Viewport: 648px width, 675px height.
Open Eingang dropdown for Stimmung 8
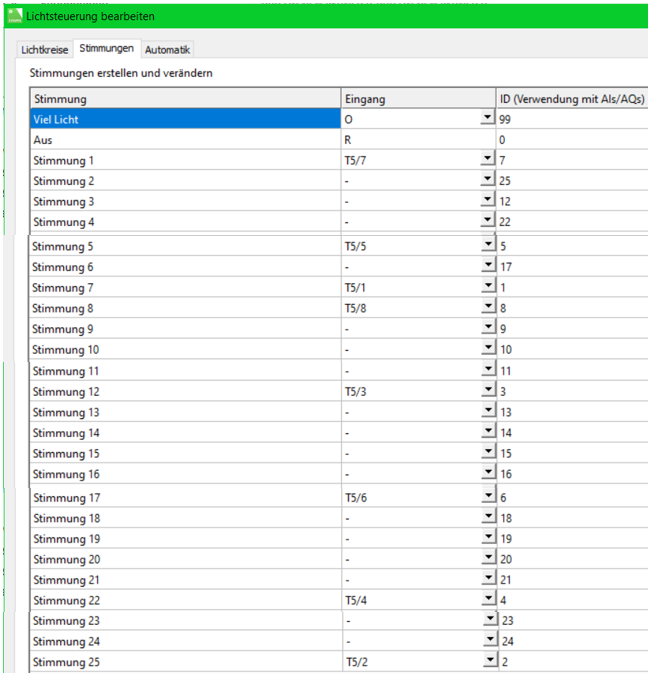point(488,307)
